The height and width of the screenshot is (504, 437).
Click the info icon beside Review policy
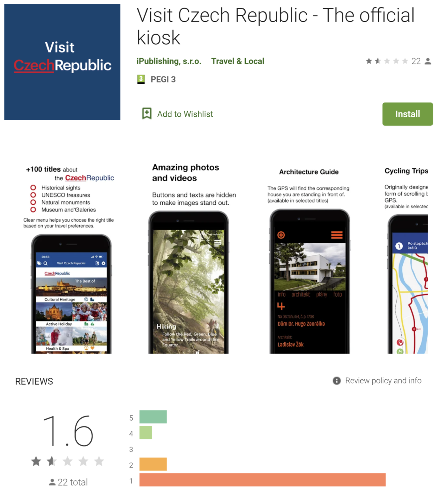[x=336, y=381]
